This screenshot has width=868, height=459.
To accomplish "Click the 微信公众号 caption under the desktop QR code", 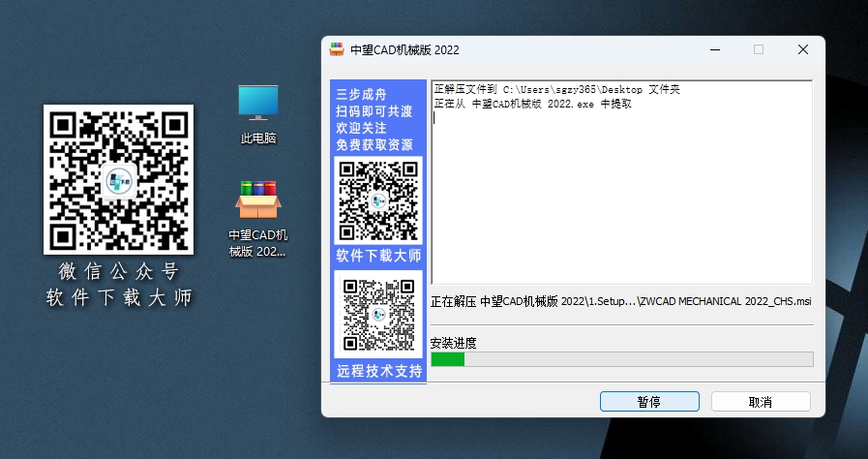I will [119, 272].
